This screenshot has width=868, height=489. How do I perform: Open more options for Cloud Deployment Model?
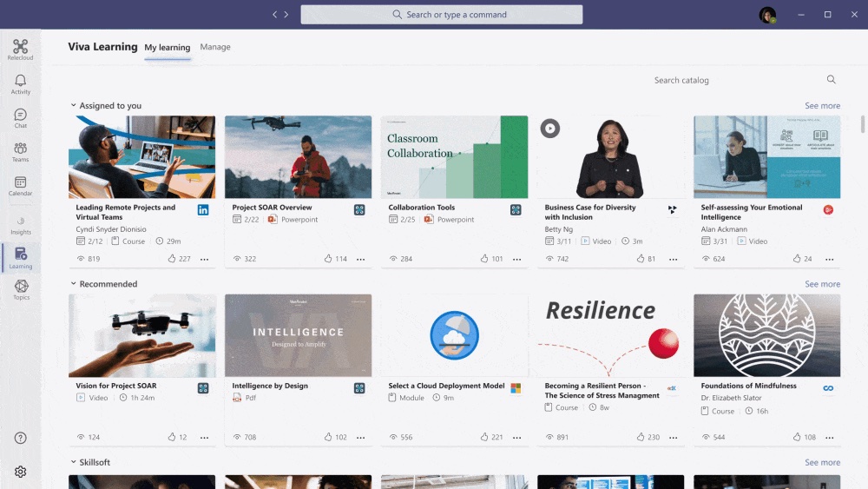click(x=516, y=438)
